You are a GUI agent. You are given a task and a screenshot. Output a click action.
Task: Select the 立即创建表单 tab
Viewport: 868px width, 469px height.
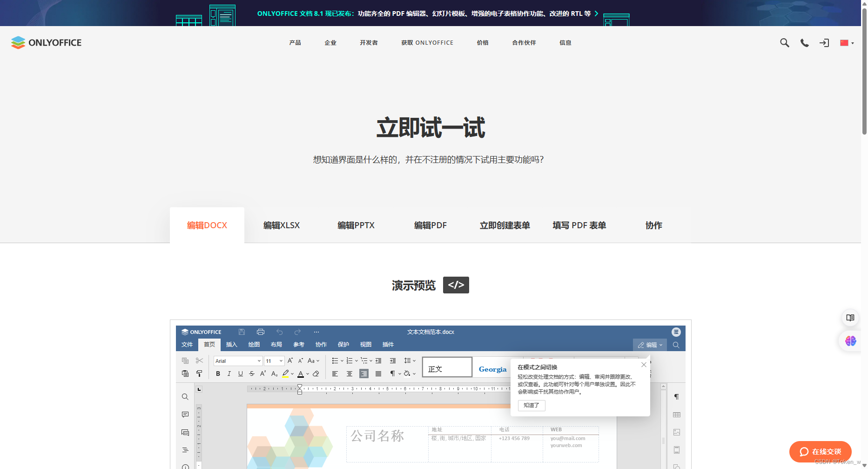click(505, 225)
